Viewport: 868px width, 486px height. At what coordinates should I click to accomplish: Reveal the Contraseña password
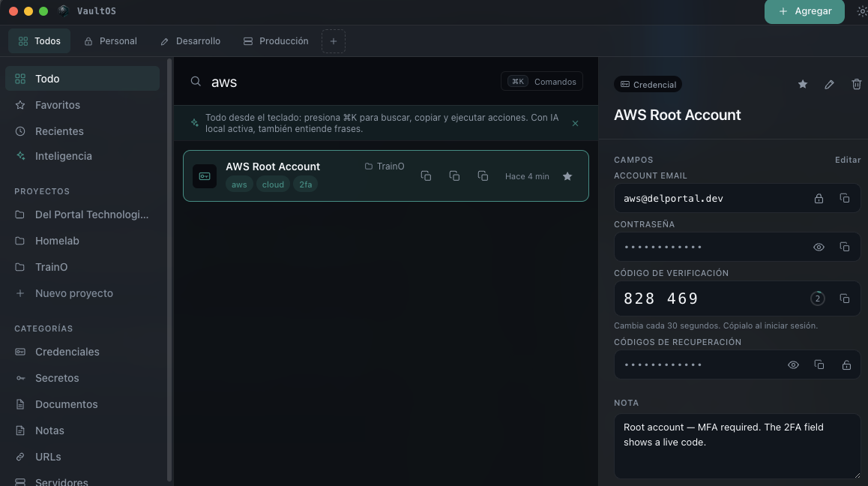819,247
